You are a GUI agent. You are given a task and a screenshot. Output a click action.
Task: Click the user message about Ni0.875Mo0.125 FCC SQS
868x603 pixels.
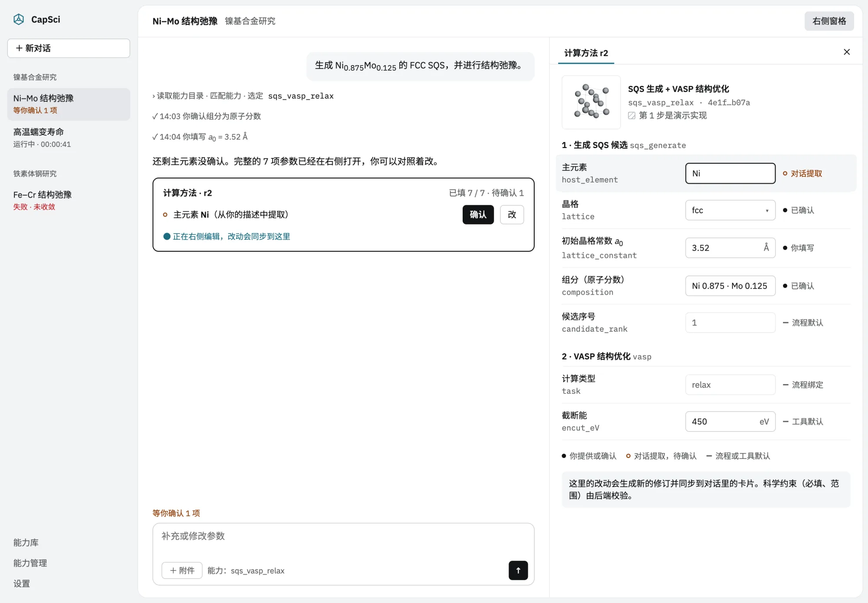[x=420, y=66]
